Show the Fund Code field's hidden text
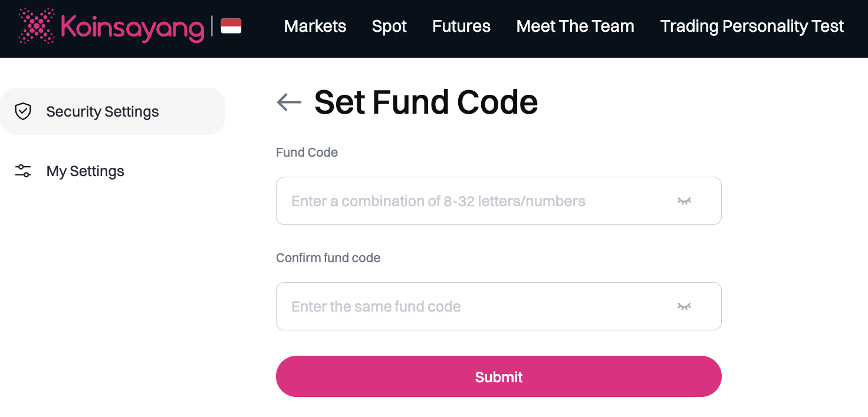This screenshot has height=417, width=868. point(684,201)
